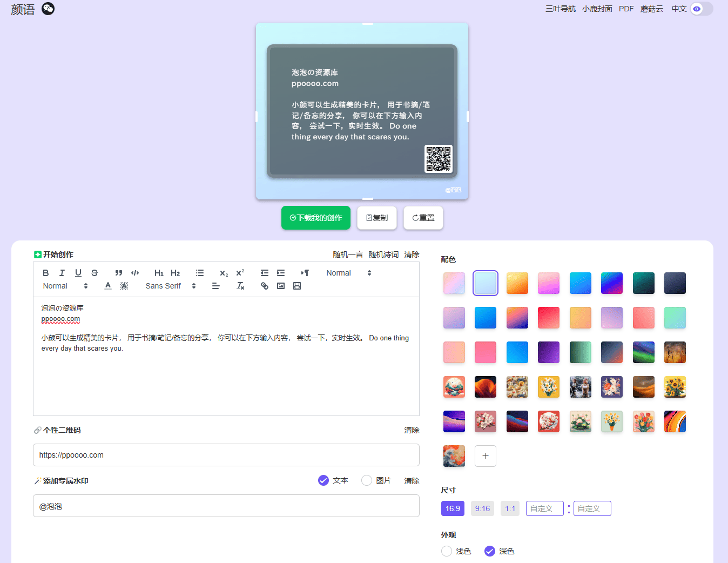Select the mint green swatch
This screenshot has height=563, width=728.
675,318
